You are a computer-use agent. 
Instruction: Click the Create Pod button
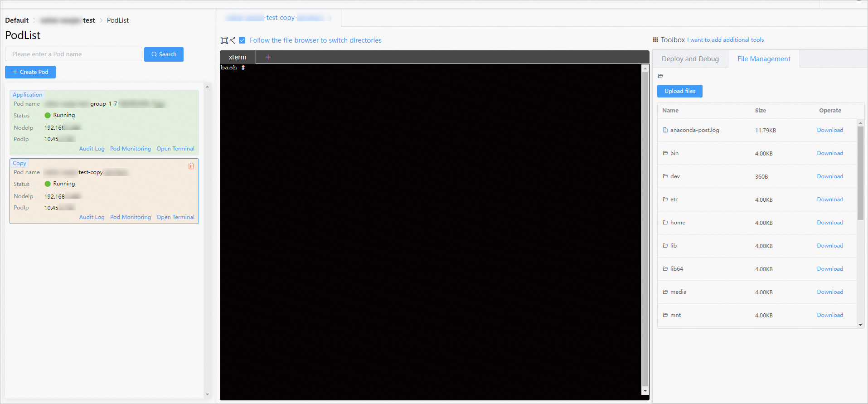tap(30, 72)
